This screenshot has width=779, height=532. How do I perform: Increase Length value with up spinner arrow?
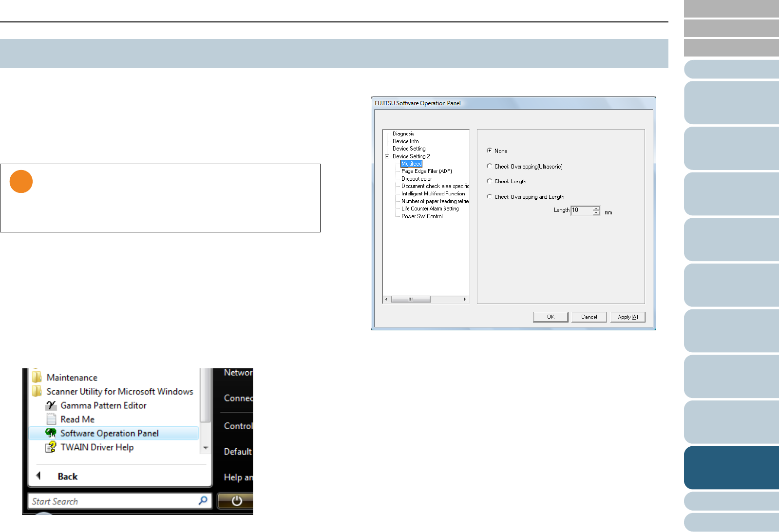(596, 208)
